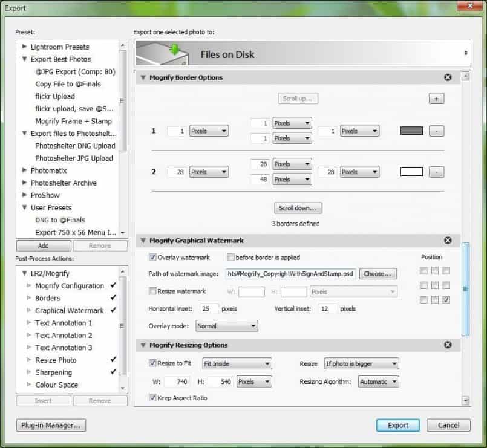Expand the Lightroom Presets folder
Viewport: 487px width, 448px height.
[24, 47]
